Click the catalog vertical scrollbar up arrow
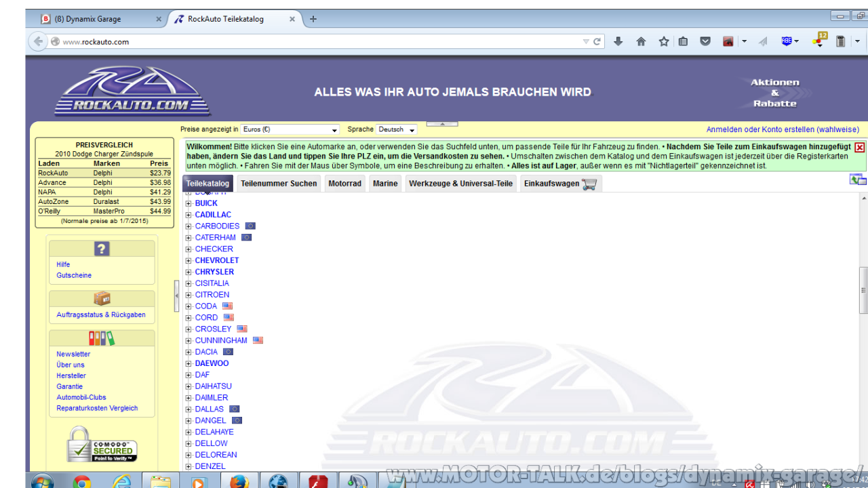Screen dimensions: 868x488 863,198
